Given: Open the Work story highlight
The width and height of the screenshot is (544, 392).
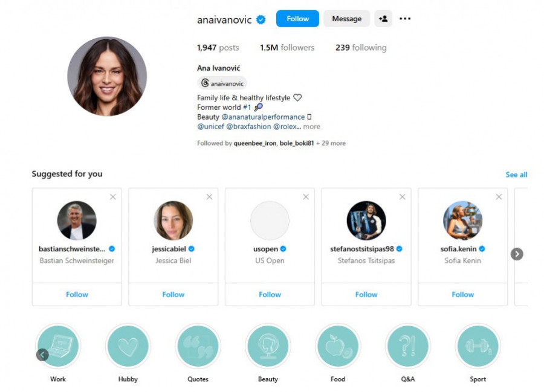Looking at the screenshot, I should pos(58,346).
